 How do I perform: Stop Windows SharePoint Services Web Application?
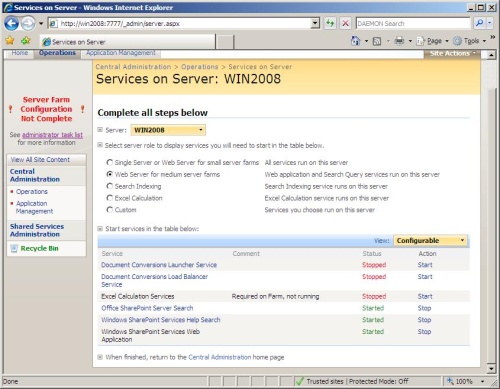pyautogui.click(x=424, y=332)
